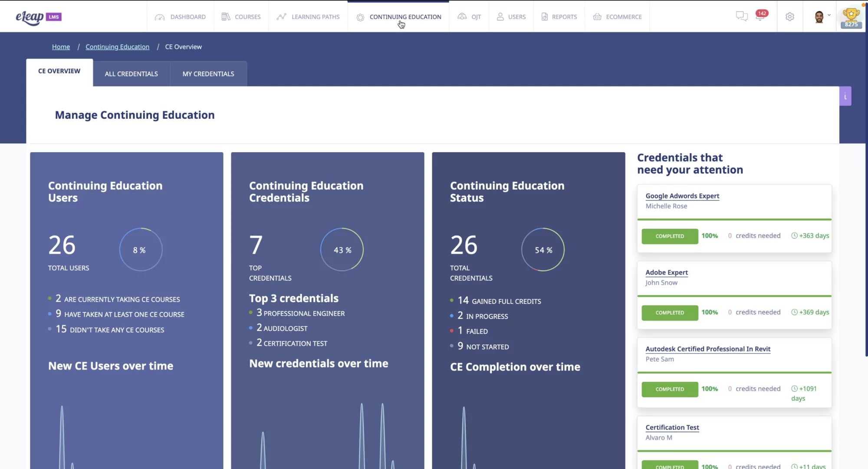Open the Learning Paths menu item
The width and height of the screenshot is (868, 469).
308,16
